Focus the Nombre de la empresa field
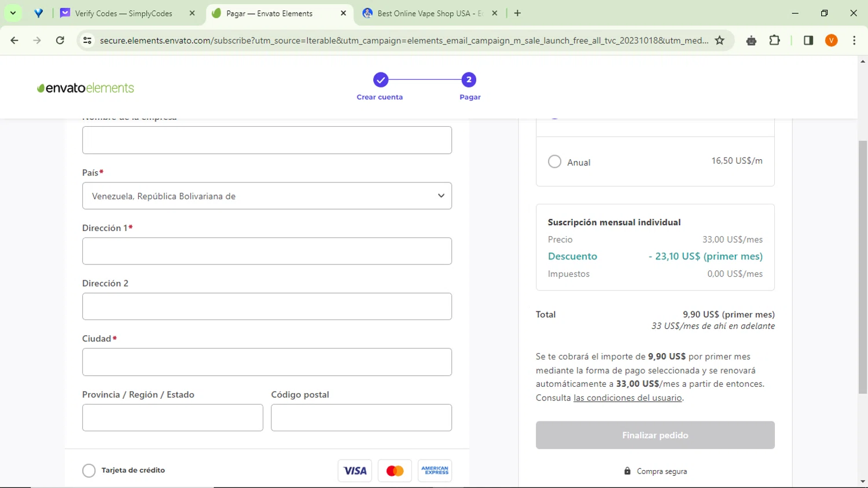 [x=267, y=140]
